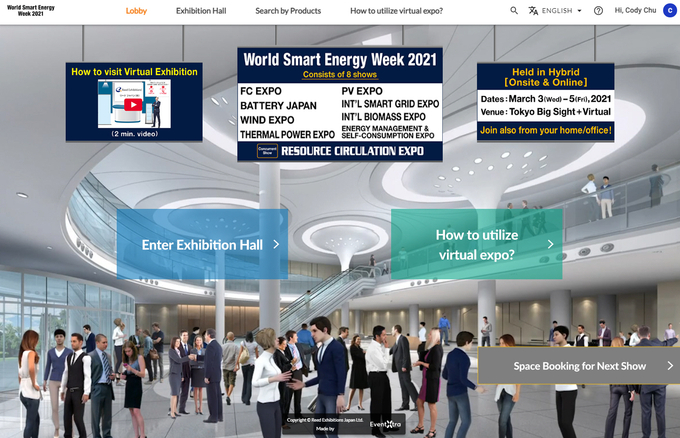Viewport: 680px width, 438px height.
Task: Click Space Booking for Next Show button
Action: pos(579,366)
